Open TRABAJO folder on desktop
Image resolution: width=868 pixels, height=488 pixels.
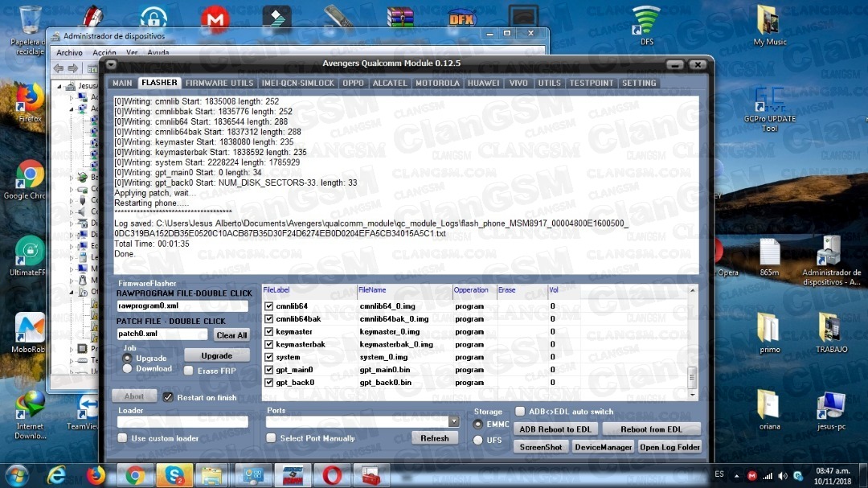tap(831, 334)
